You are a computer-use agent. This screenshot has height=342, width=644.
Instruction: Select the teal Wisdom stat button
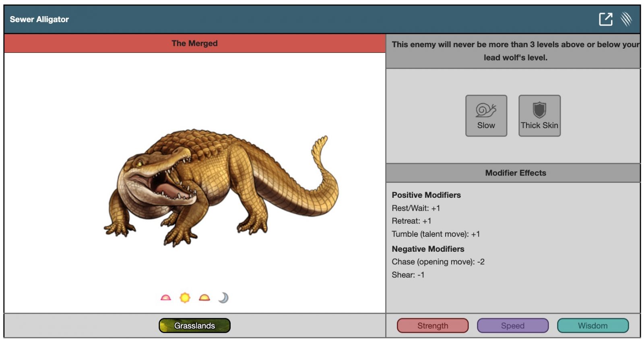click(x=592, y=325)
